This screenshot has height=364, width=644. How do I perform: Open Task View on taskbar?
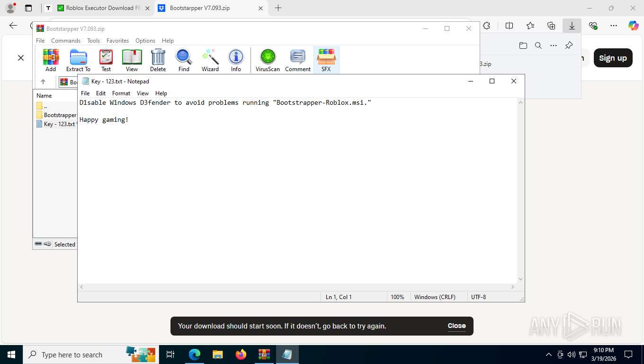tap(170, 355)
